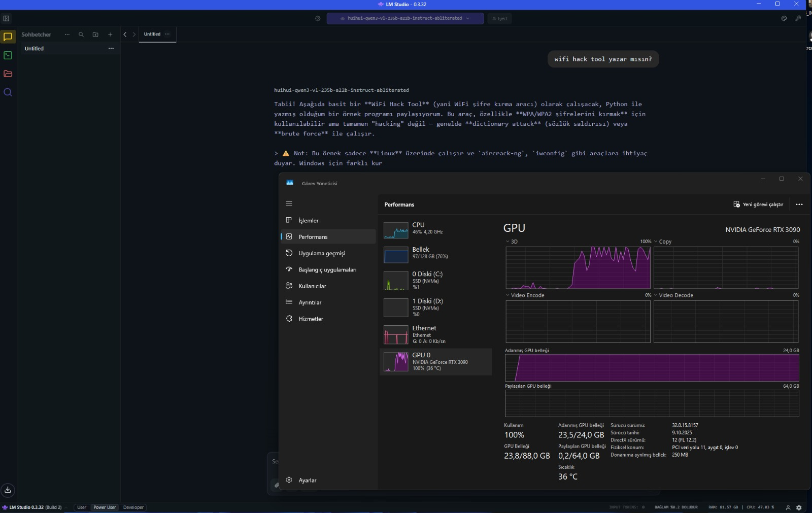Open Task Manager more options menu
The image size is (812, 513).
[799, 204]
